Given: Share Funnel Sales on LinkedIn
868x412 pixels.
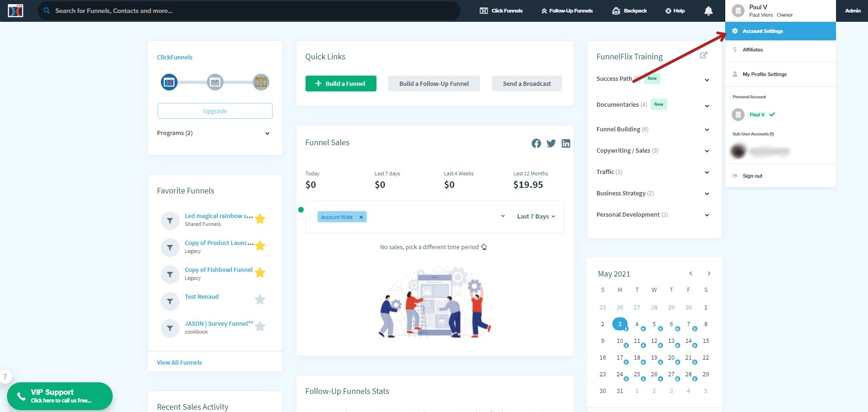Looking at the screenshot, I should click(566, 143).
